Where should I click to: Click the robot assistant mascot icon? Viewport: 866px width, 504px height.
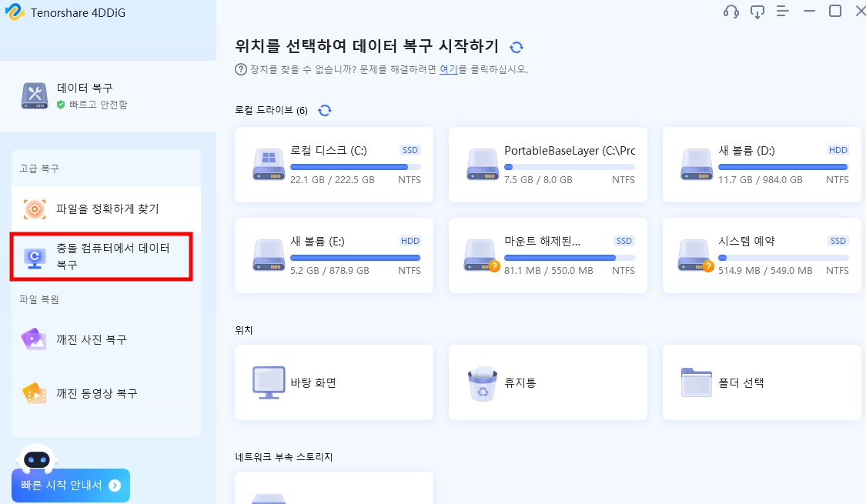click(x=37, y=459)
